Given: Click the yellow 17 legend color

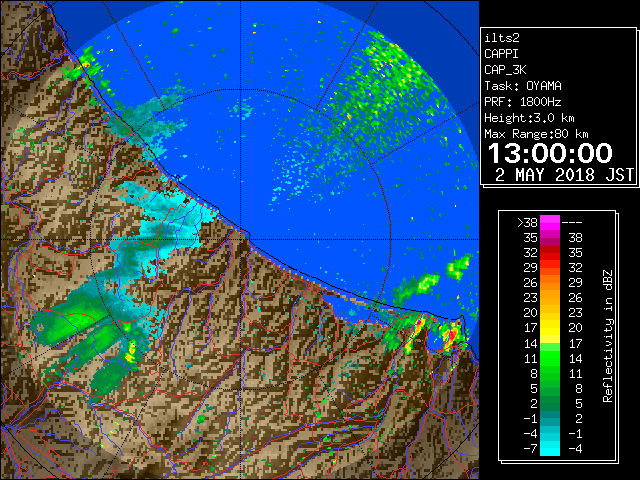Looking at the screenshot, I should pyautogui.click(x=550, y=328).
